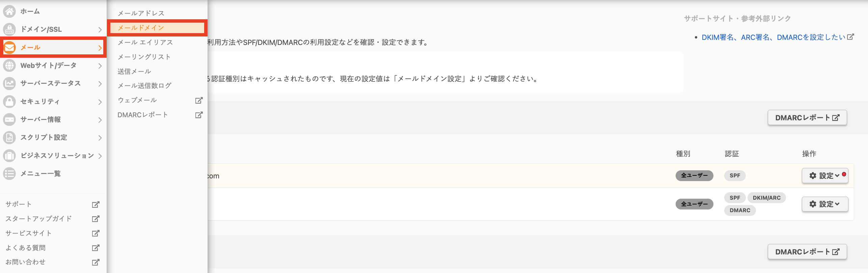868x273 pixels.
Task: Open the settings dropdown in the .com row
Action: coord(825,176)
